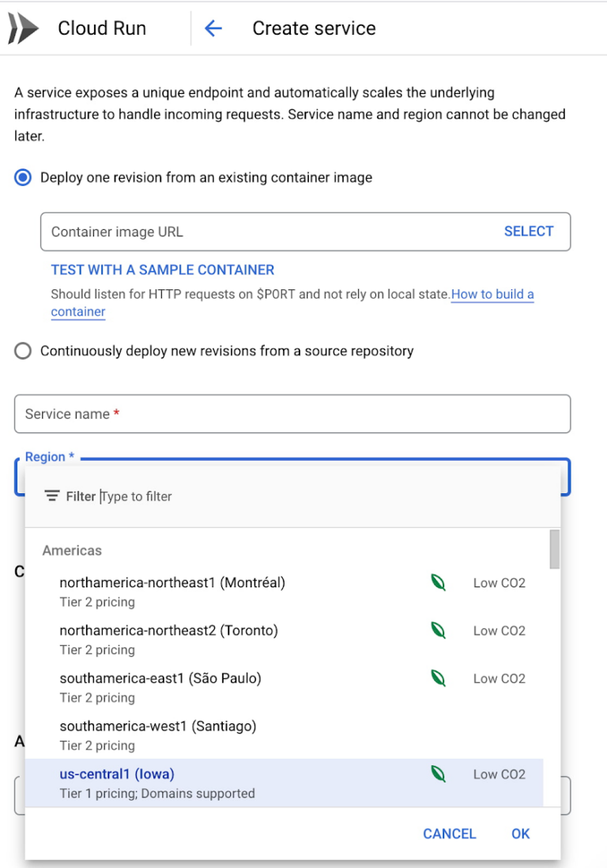Click the Cloud Run logo icon
The image size is (607, 868).
(23, 28)
